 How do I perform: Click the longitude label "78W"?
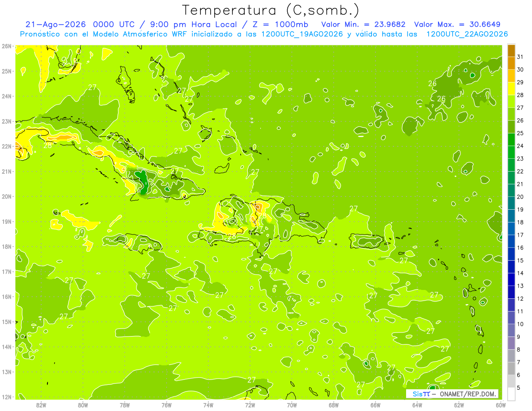coord(125,405)
